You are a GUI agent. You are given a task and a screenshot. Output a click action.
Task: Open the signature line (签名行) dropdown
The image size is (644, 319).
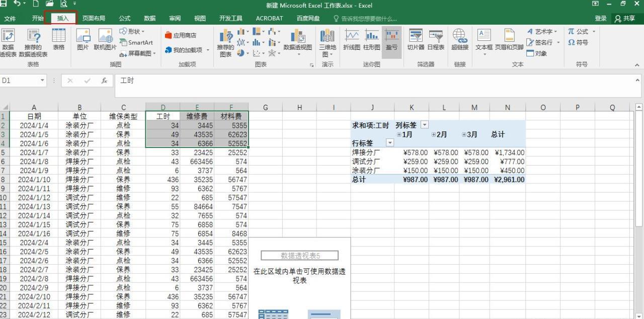click(543, 42)
